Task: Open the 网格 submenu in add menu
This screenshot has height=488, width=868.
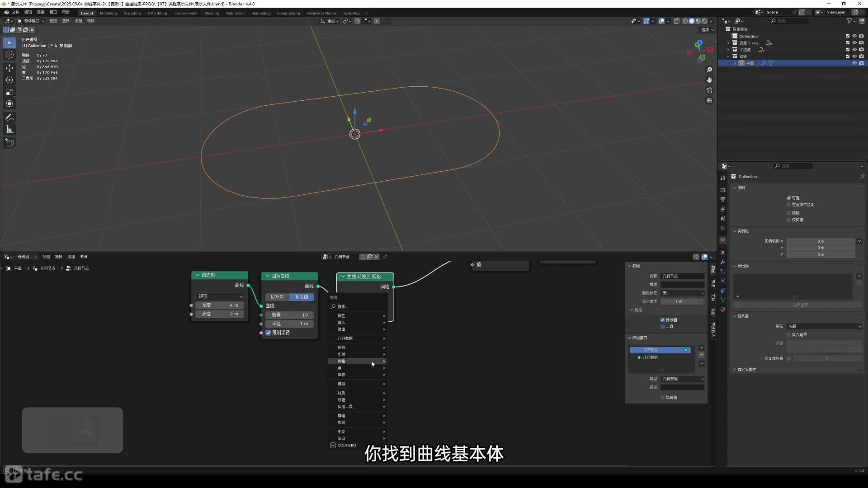Action: click(x=358, y=361)
